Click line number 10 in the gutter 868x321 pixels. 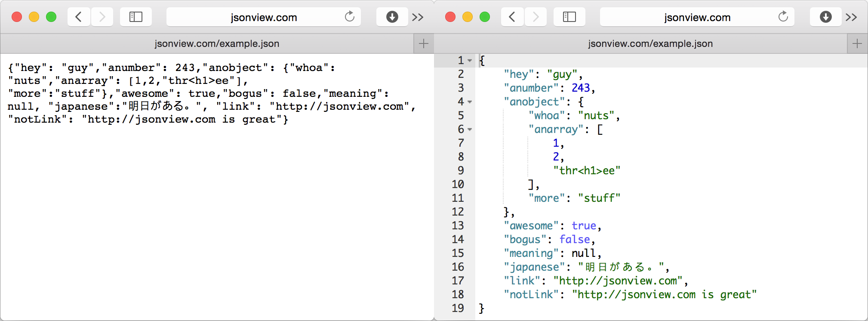pyautogui.click(x=458, y=185)
